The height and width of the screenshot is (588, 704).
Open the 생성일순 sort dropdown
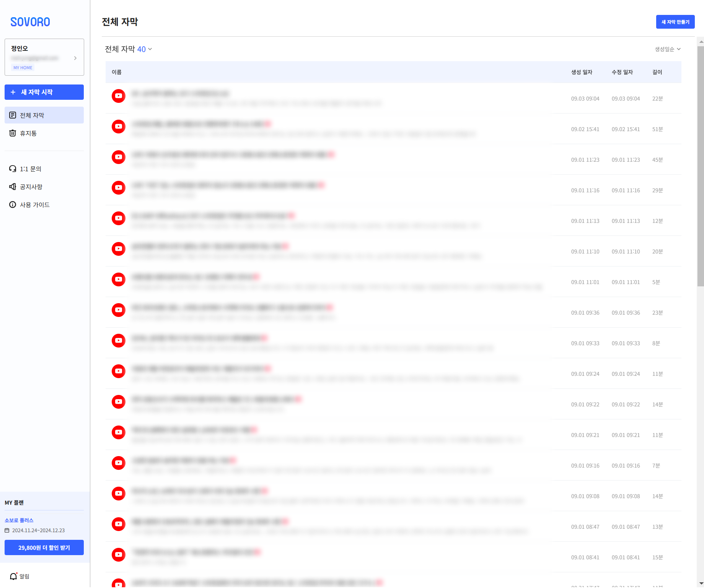click(x=668, y=49)
